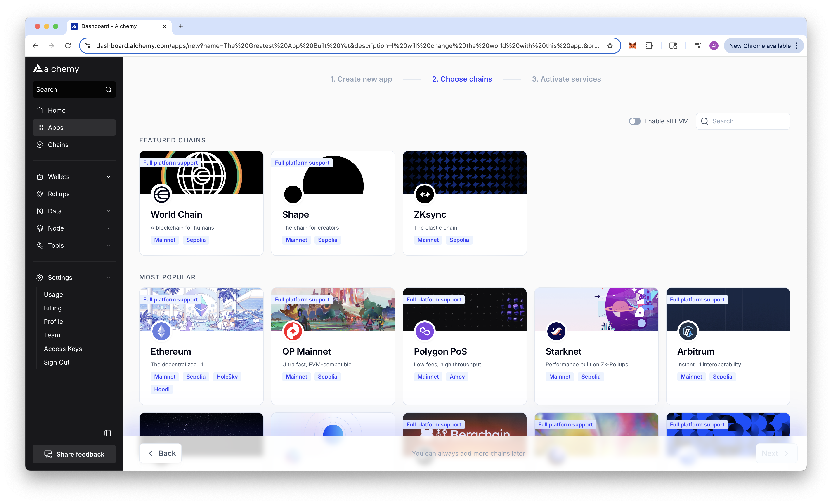Collapse the Settings chevron

tap(108, 278)
